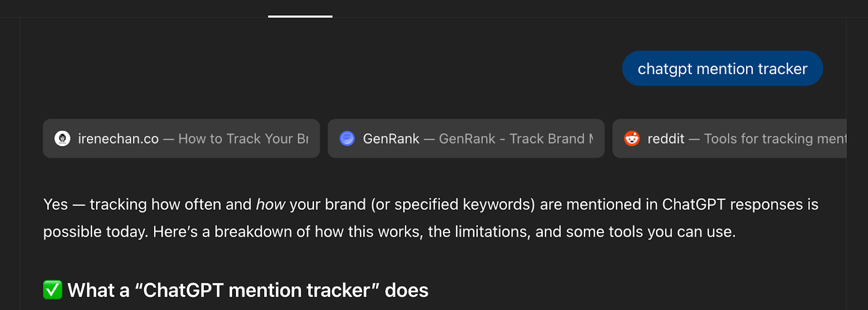This screenshot has height=310, width=868.
Task: Click the sentence starting "Here's a breakdown"
Action: click(x=444, y=232)
